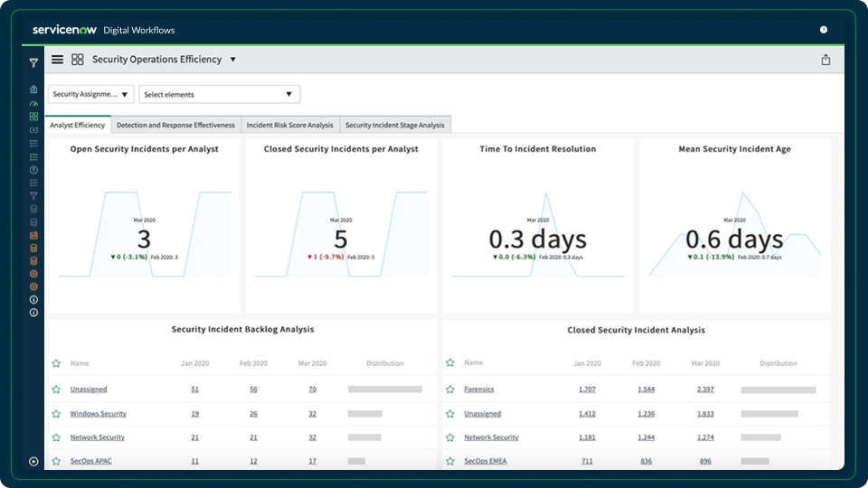Favorite the Windows Security row star
Viewport: 868px width, 488px height.
[56, 414]
